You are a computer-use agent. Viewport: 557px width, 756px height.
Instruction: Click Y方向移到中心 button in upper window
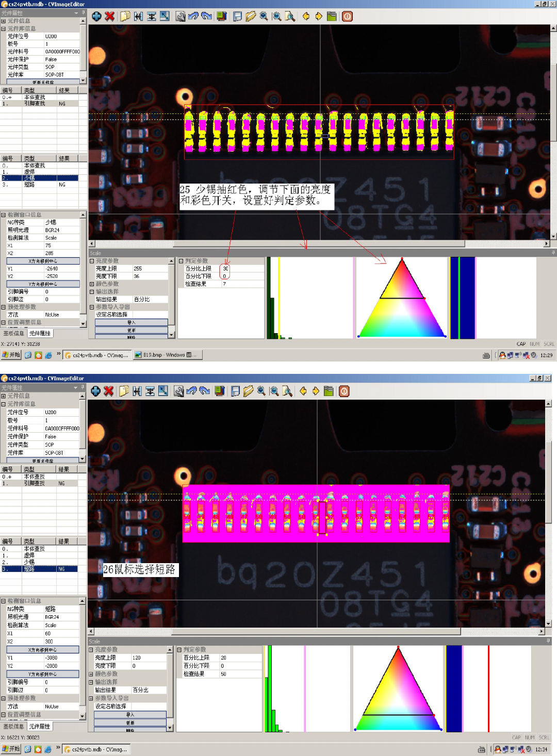coord(43,284)
